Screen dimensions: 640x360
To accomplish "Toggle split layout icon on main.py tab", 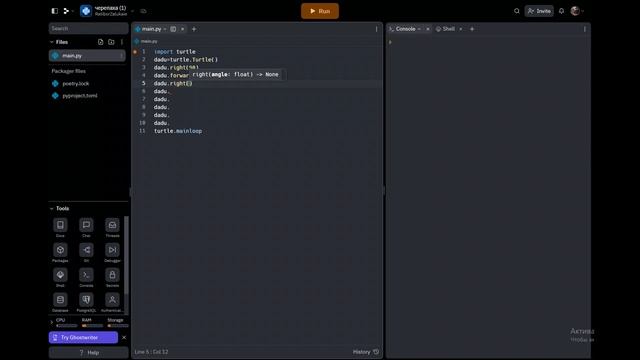I will [173, 29].
